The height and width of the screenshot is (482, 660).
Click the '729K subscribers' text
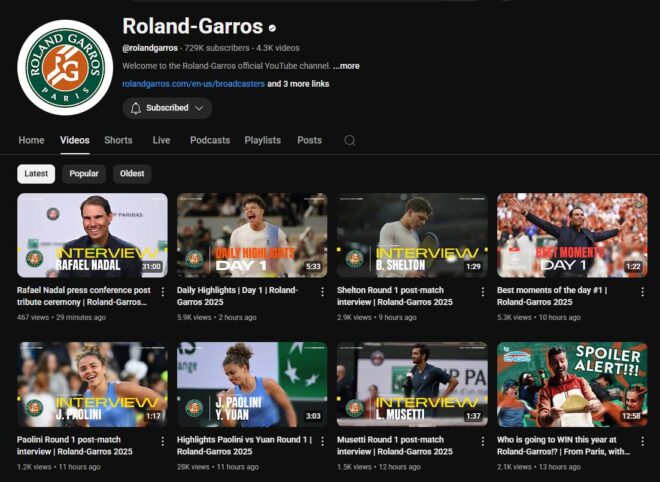217,48
